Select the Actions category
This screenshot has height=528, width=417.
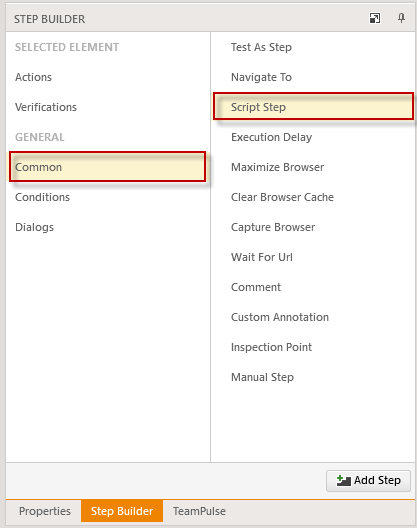point(33,77)
